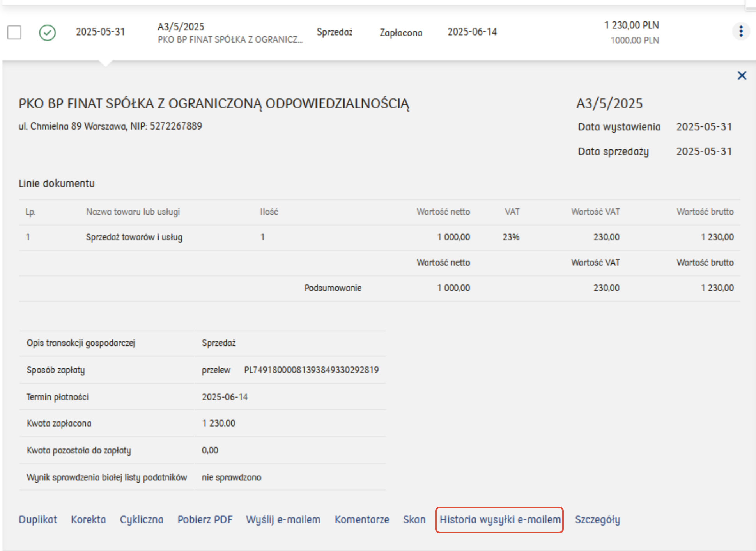Open the Korekta action
756x551 pixels.
[x=88, y=519]
